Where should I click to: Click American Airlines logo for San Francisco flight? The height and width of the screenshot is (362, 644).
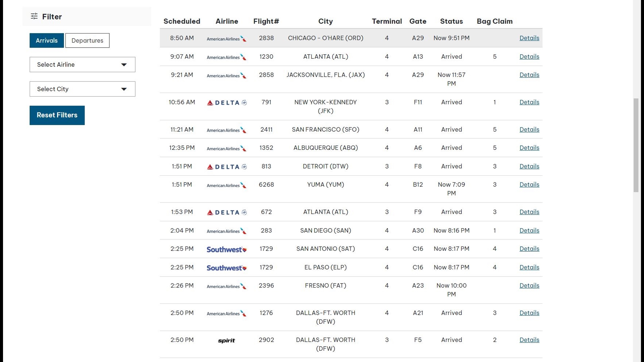(x=226, y=130)
